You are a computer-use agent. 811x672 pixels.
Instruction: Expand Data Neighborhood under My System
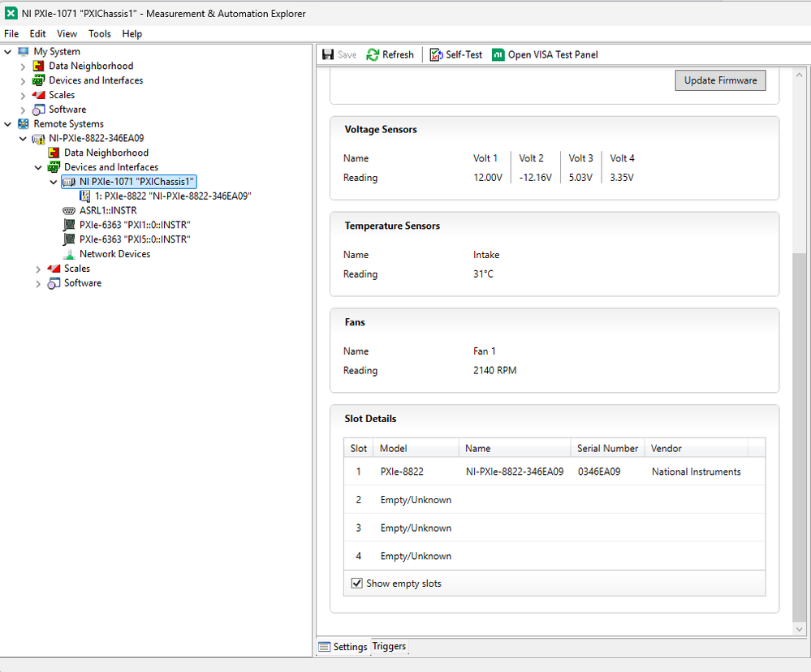pos(23,67)
